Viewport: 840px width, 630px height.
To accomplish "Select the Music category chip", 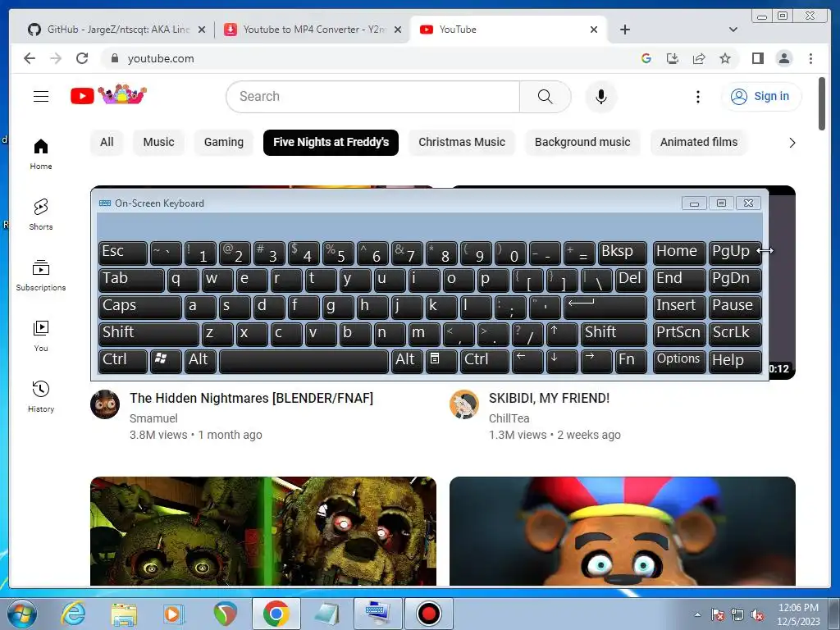I will [x=158, y=143].
